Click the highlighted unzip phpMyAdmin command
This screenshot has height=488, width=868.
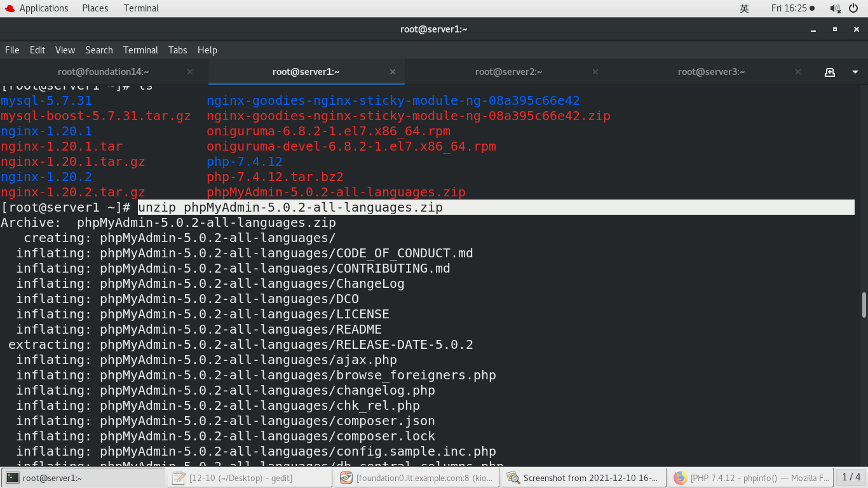(x=290, y=207)
